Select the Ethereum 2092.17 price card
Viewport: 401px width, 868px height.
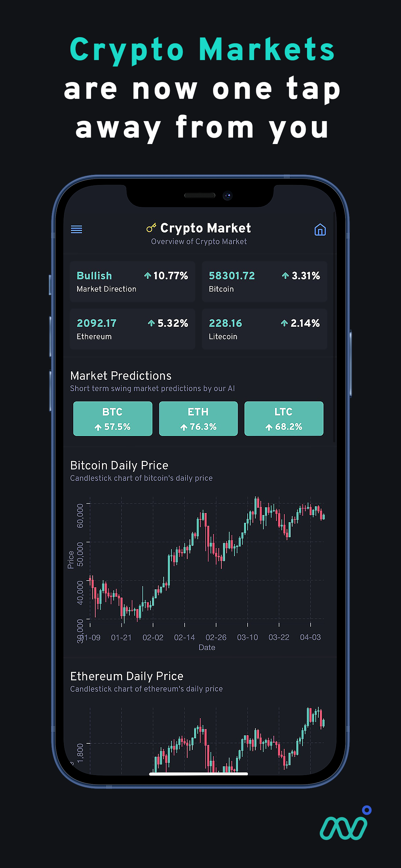point(132,329)
